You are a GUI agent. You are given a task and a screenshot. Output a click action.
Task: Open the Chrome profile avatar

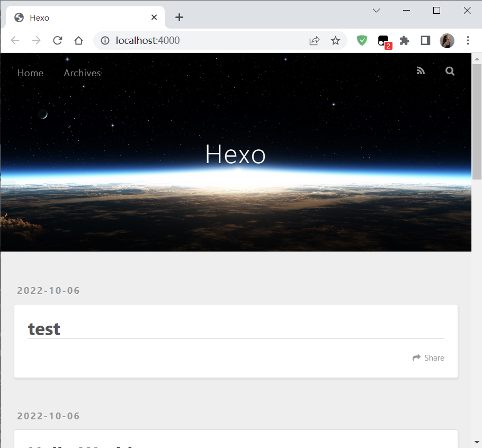coord(447,41)
